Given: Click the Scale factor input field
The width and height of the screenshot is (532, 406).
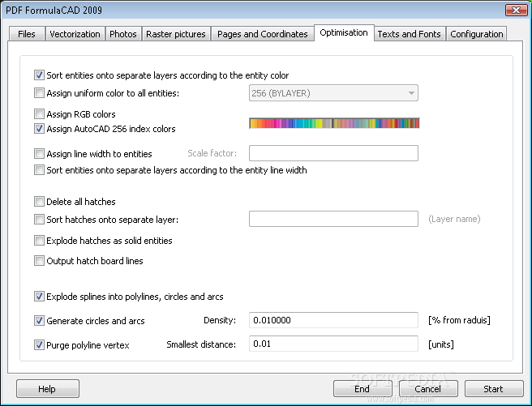Looking at the screenshot, I should coord(333,153).
